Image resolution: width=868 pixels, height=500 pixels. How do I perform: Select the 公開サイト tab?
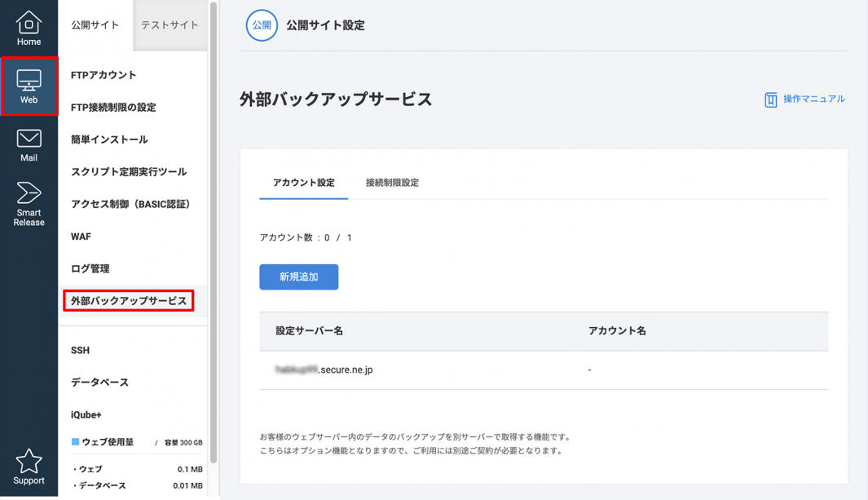(95, 25)
